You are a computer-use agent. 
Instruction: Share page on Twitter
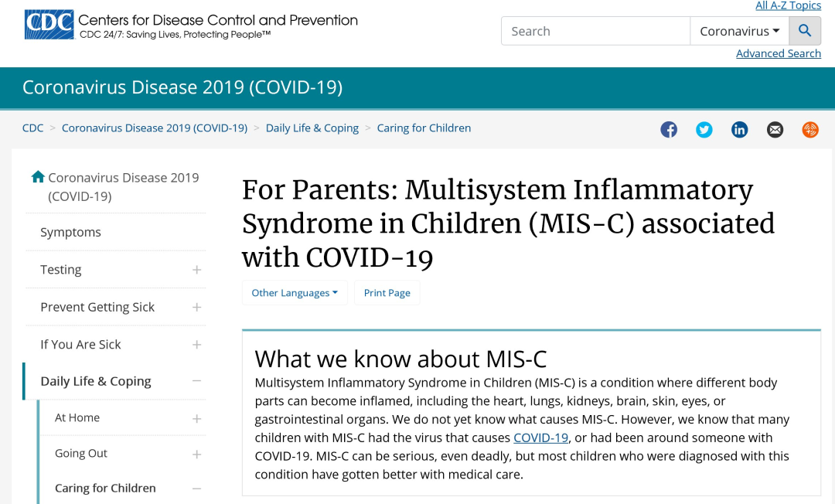pos(704,129)
